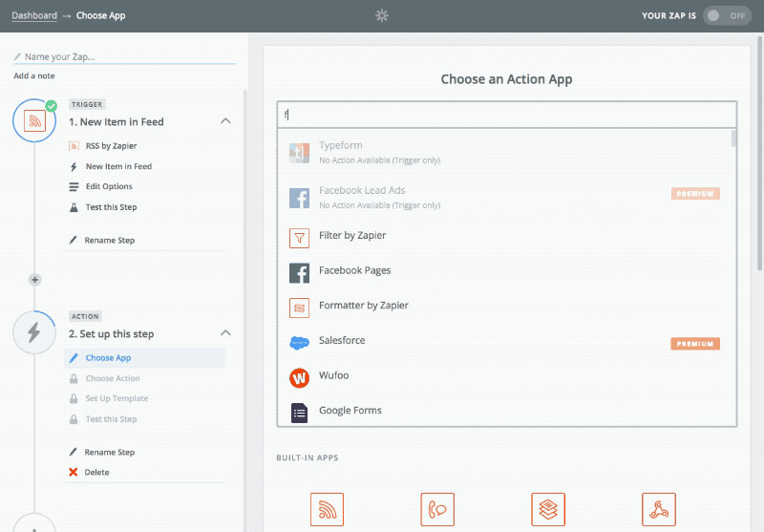Click the Facebook Lead Ads PREMIUM badge
This screenshot has width=764, height=532.
coord(695,194)
